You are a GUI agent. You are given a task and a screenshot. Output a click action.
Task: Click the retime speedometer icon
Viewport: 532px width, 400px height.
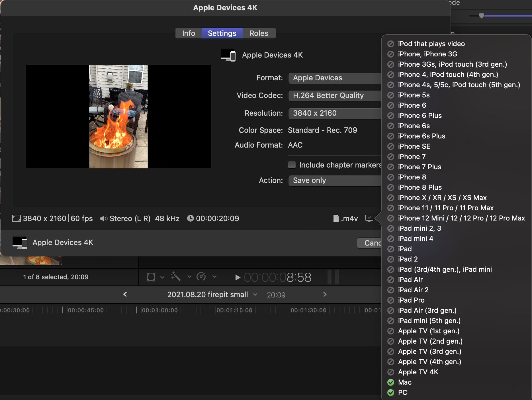tap(201, 277)
